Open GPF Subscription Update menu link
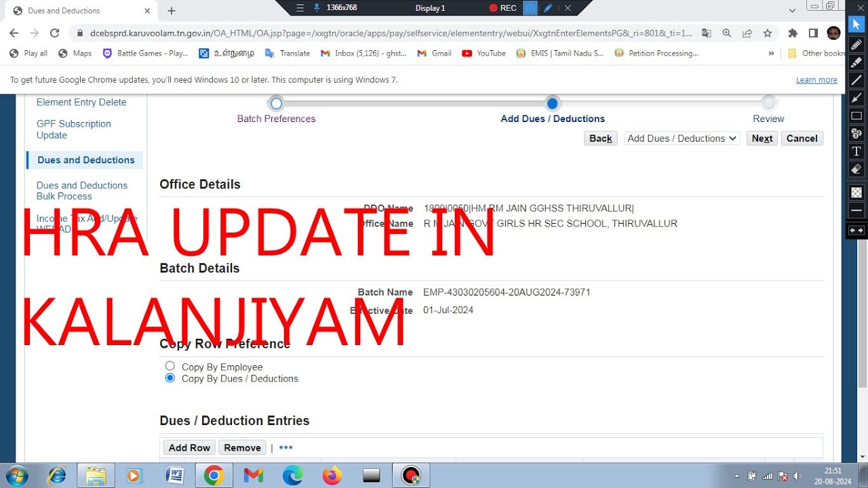The height and width of the screenshot is (488, 868). point(74,129)
